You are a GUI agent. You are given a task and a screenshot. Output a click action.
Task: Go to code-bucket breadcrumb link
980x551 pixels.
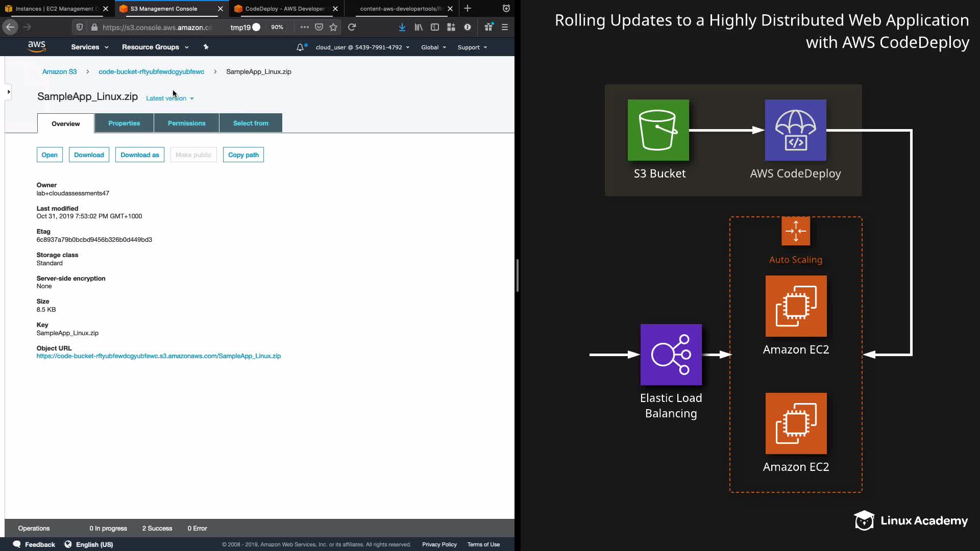click(x=151, y=72)
